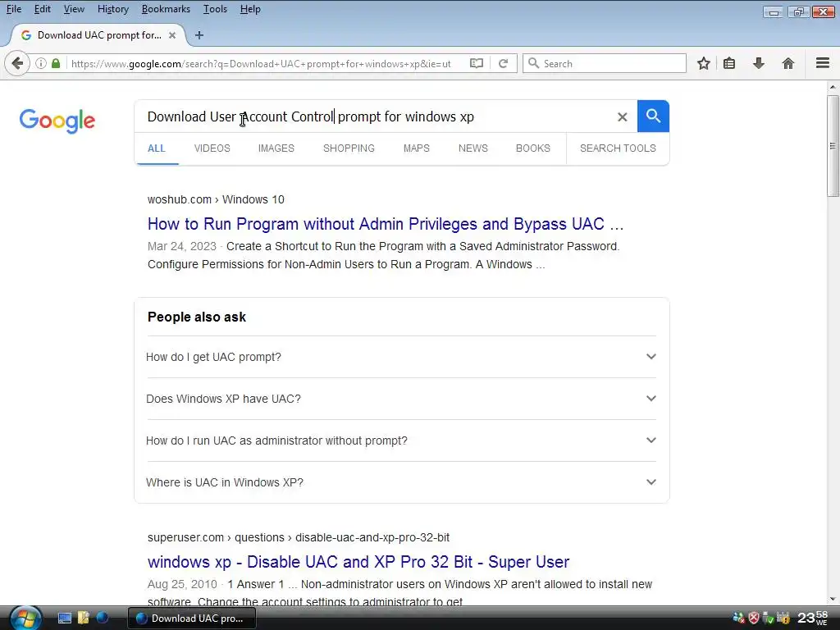Select the ALL results tab
The image size is (840, 630).
click(157, 148)
